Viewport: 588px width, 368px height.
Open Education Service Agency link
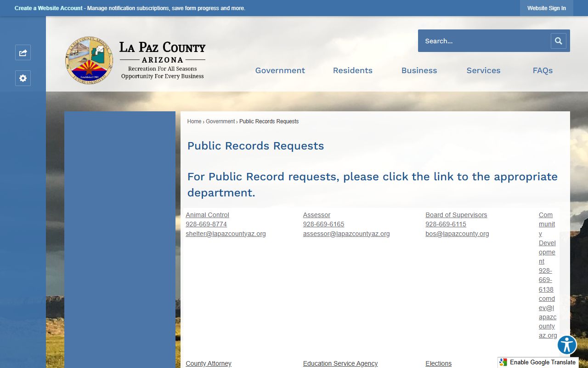pyautogui.click(x=340, y=363)
